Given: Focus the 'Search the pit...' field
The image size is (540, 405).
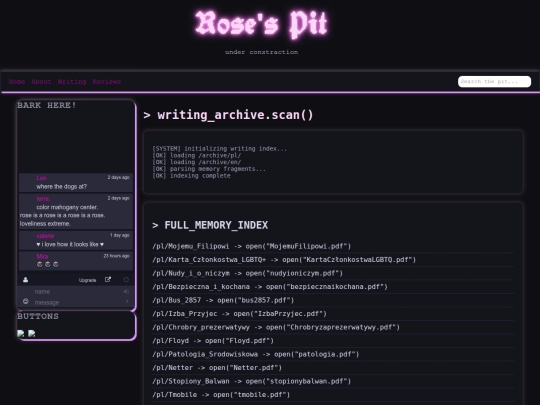Looking at the screenshot, I should tap(494, 82).
